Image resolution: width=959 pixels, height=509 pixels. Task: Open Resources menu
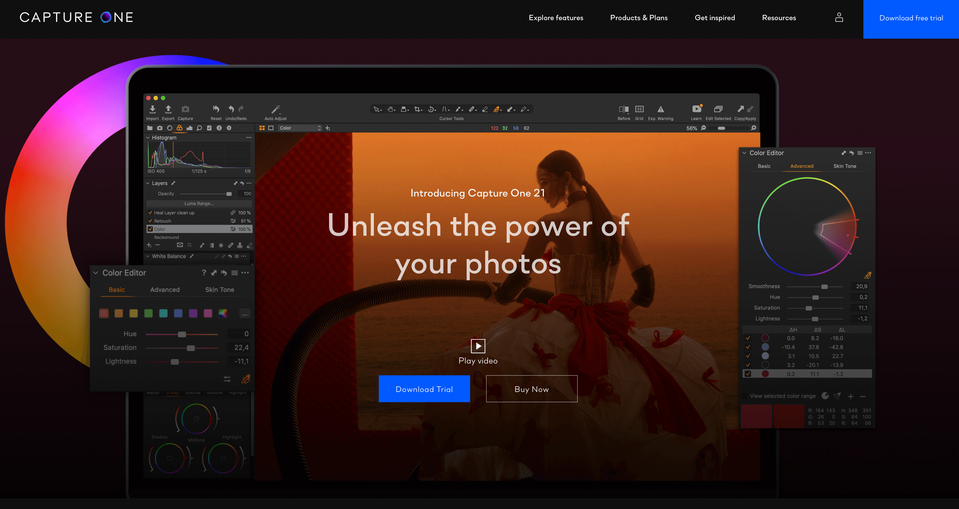779,18
